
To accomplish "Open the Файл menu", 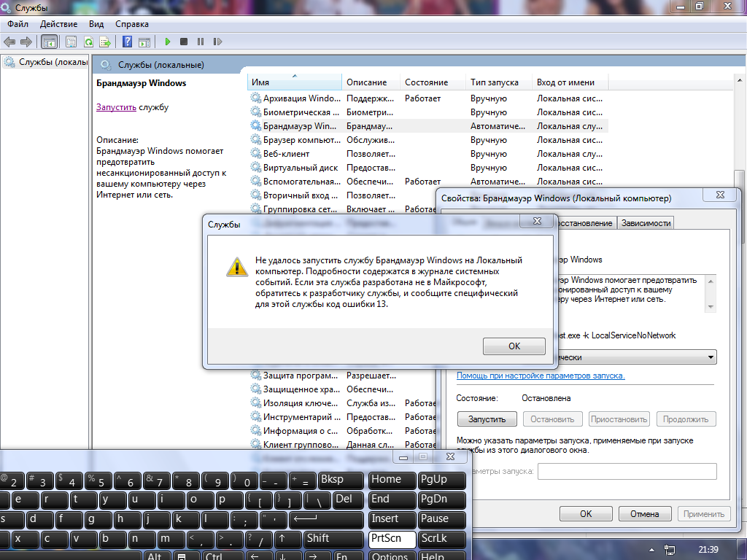I will click(18, 24).
